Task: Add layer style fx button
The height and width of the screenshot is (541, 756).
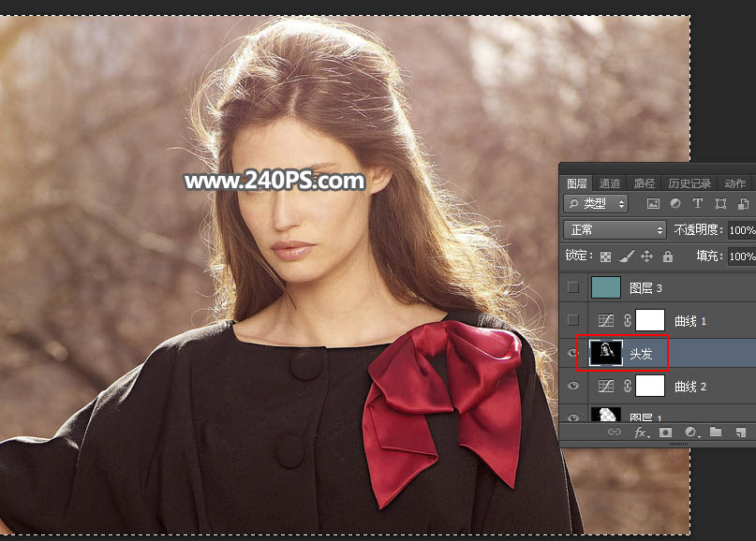Action: coord(642,432)
